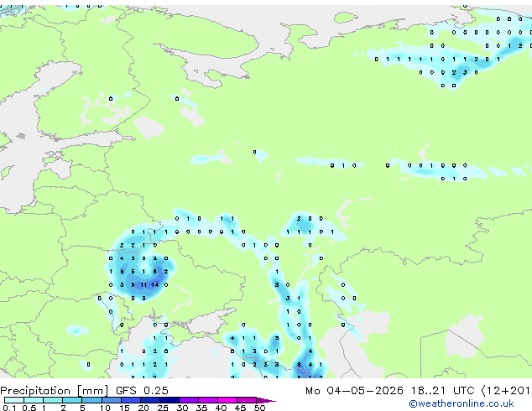Click the forecast date "Mo 04-05-2026"
The width and height of the screenshot is (532, 411).
[355, 391]
